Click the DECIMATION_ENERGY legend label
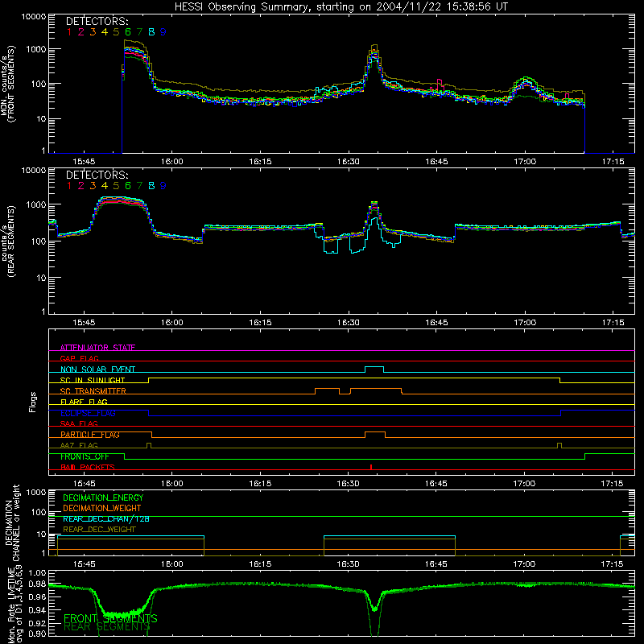Screen dimensions: 644x644 (103, 497)
